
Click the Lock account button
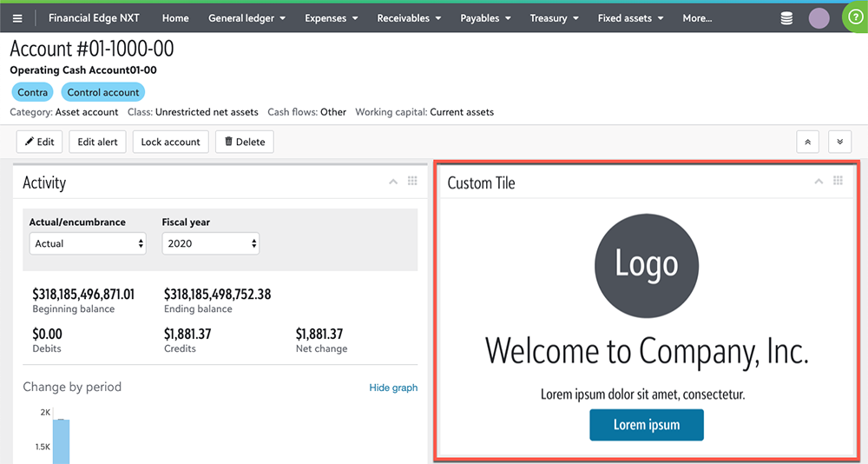tap(170, 142)
